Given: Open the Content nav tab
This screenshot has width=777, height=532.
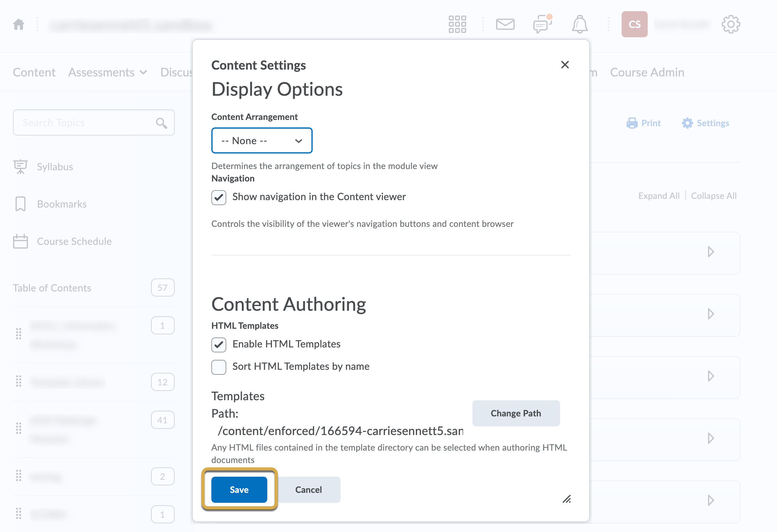Looking at the screenshot, I should point(34,72).
